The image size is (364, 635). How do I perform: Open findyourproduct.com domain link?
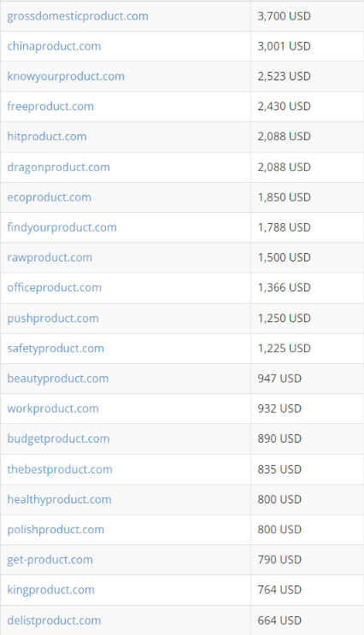tap(62, 227)
